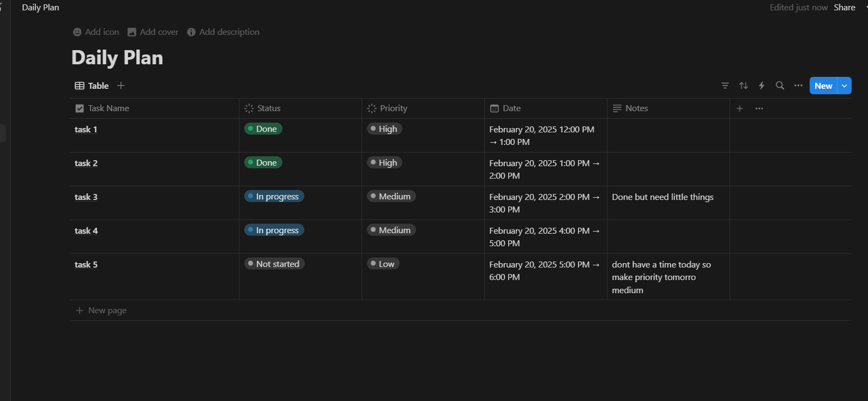Open the column options three-dot icon after Notes
This screenshot has width=868, height=401.
click(x=759, y=108)
